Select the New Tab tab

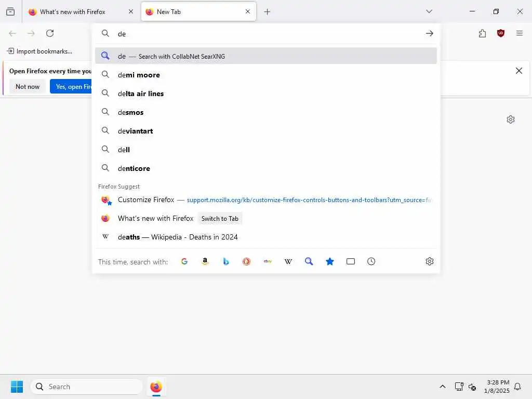pos(198,12)
